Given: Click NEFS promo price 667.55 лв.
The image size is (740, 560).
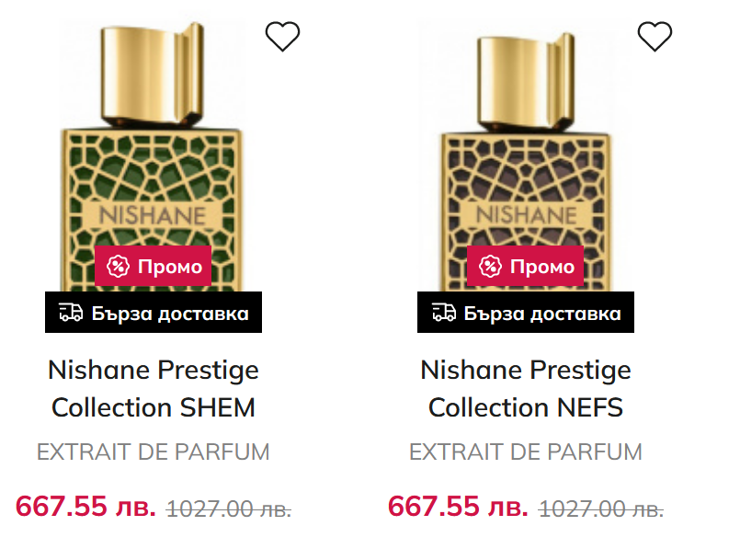Looking at the screenshot, I should (458, 506).
